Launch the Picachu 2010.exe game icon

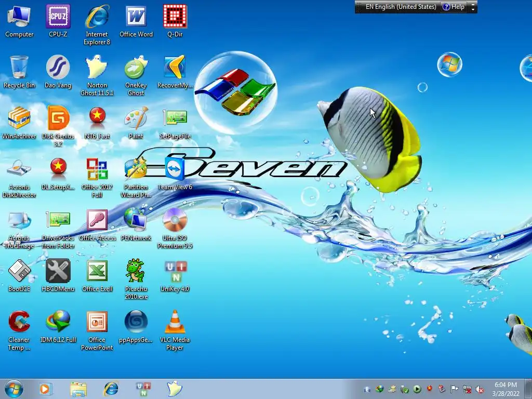point(136,280)
